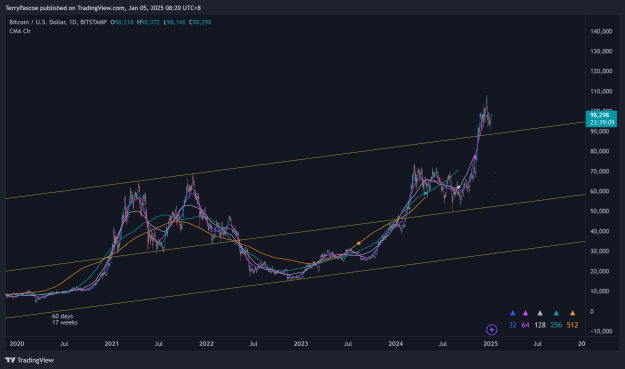Click the 64 period legend label
625x369 pixels.
[x=525, y=325]
